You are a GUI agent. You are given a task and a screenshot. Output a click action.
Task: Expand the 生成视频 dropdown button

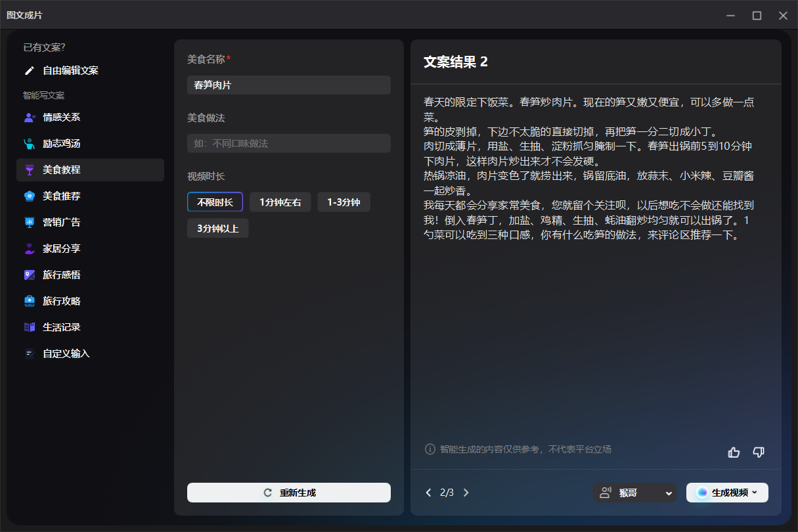[x=727, y=493]
